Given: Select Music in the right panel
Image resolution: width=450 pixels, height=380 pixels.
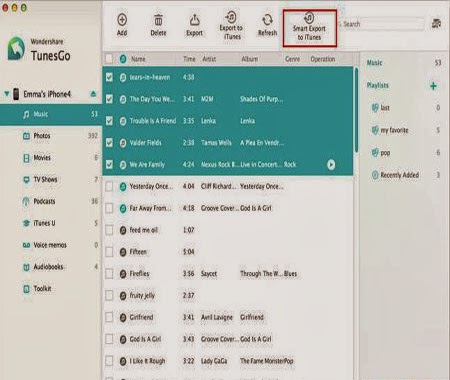Looking at the screenshot, I should click(374, 63).
